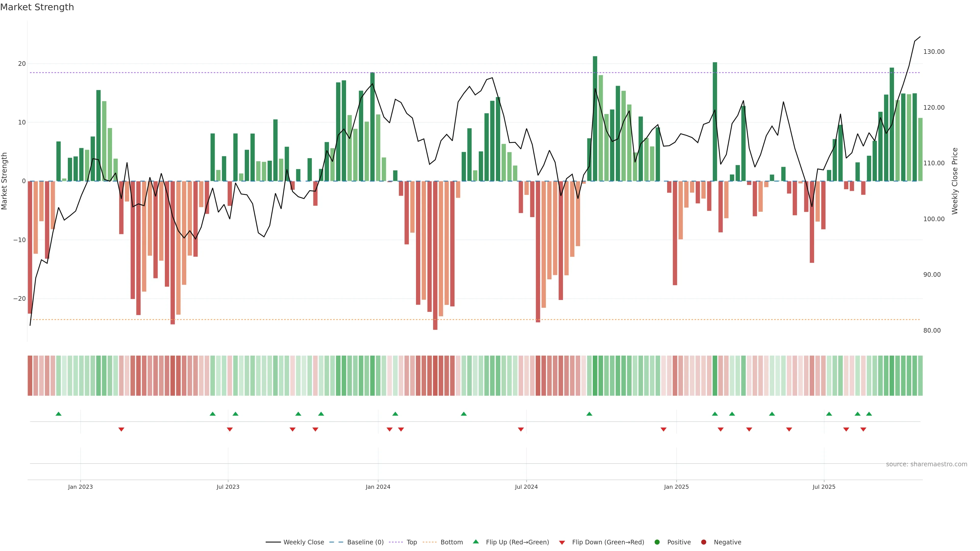Click the rightmost red flip-down triangle marker
Screen dimensions: 980x551
(863, 429)
